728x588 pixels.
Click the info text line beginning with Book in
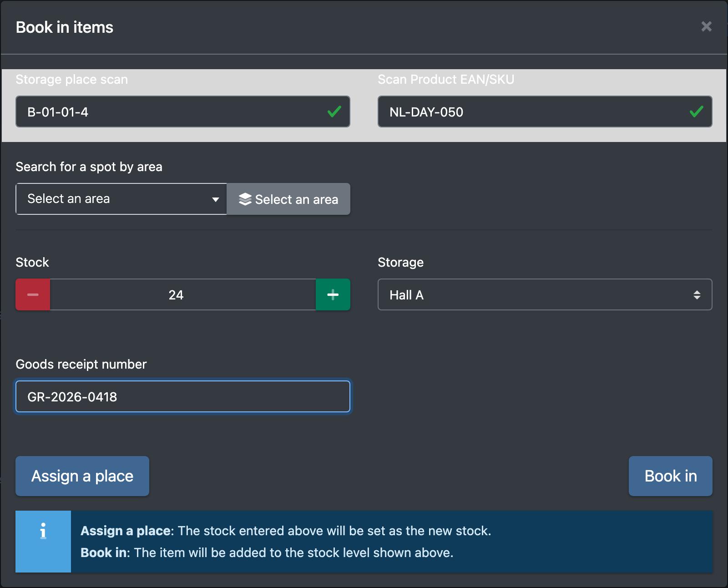pyautogui.click(x=267, y=553)
